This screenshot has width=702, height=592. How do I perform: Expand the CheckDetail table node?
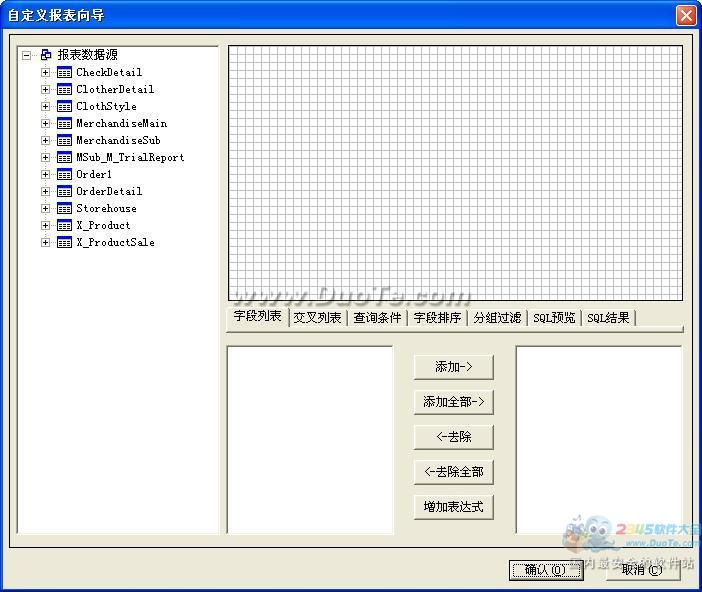[x=45, y=72]
